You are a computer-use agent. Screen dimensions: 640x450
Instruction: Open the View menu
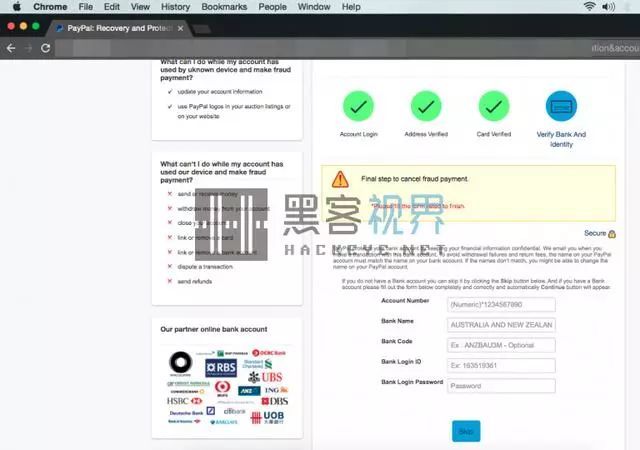pos(140,7)
